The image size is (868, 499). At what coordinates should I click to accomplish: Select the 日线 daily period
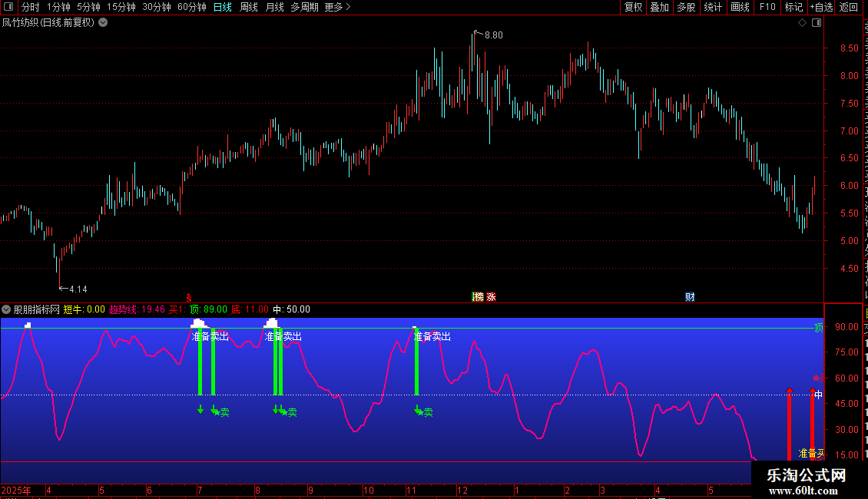click(x=223, y=7)
